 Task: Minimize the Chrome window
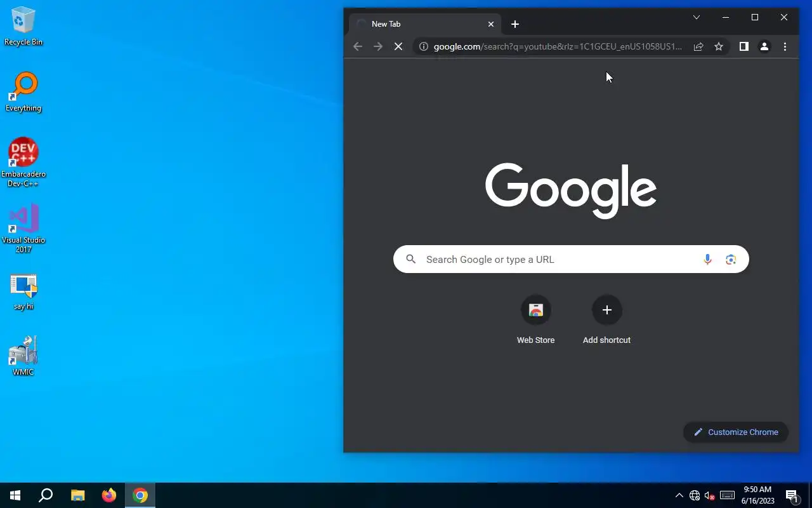coord(726,17)
